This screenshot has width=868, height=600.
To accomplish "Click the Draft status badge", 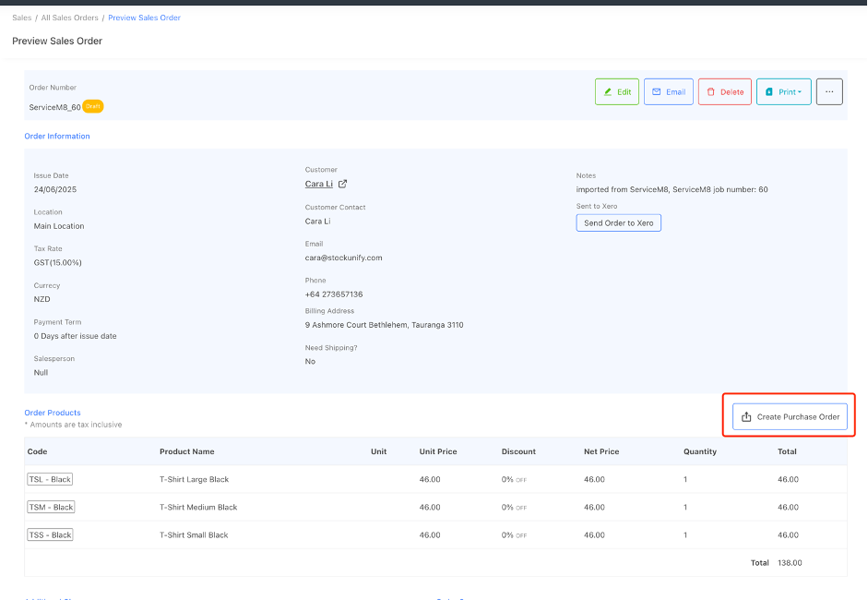I will [93, 106].
